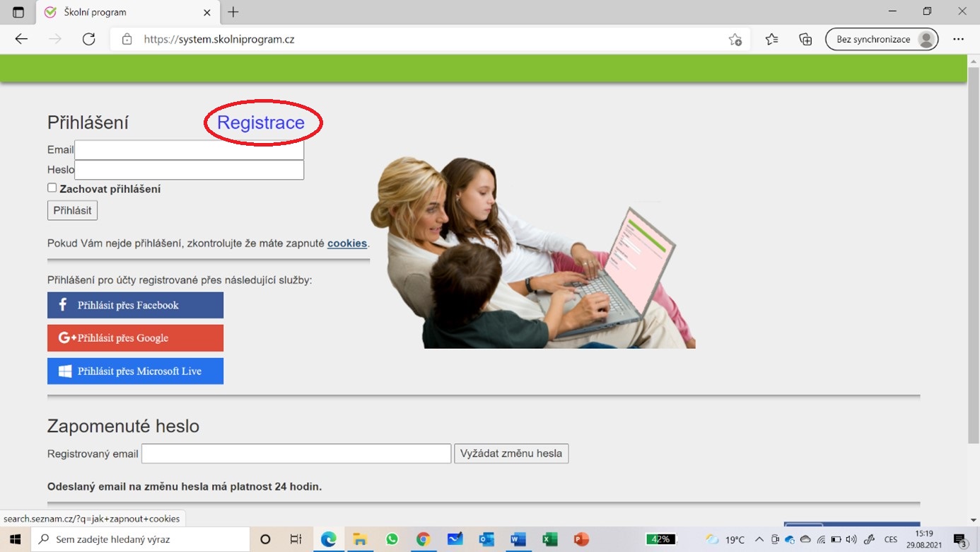The height and width of the screenshot is (552, 980).
Task: Open Cortana circle icon on taskbar
Action: [x=265, y=539]
